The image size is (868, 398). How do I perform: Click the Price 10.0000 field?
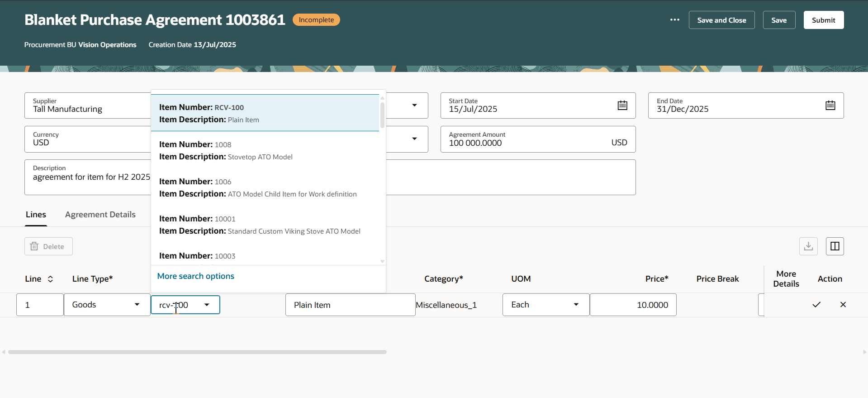(633, 305)
